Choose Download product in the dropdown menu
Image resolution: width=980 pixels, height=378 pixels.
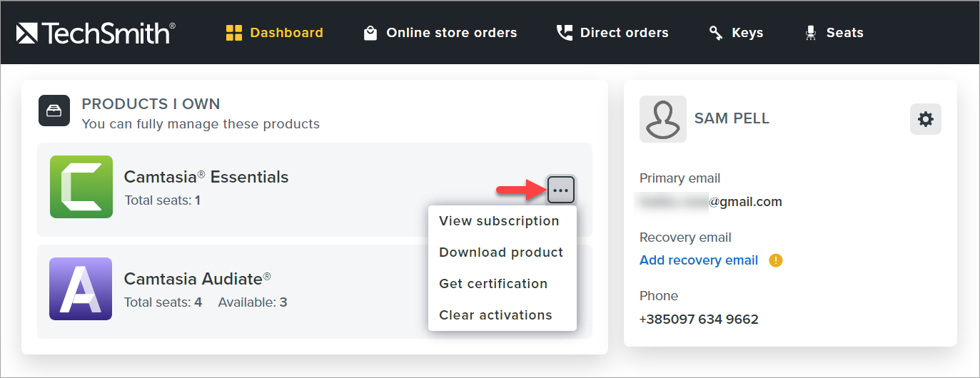[501, 252]
